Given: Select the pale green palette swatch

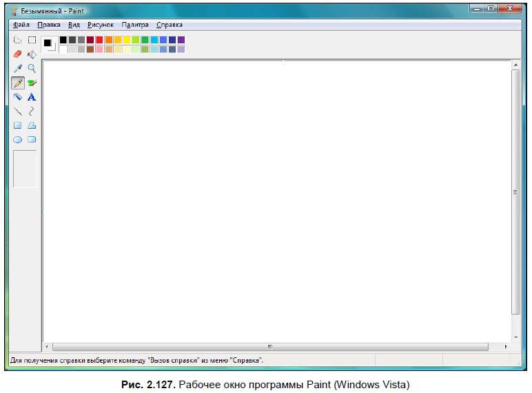Looking at the screenshot, I should click(x=136, y=50).
